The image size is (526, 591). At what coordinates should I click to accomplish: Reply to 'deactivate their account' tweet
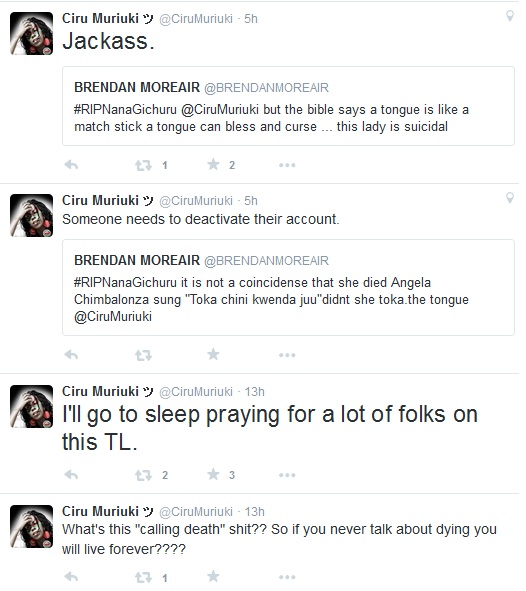(71, 355)
